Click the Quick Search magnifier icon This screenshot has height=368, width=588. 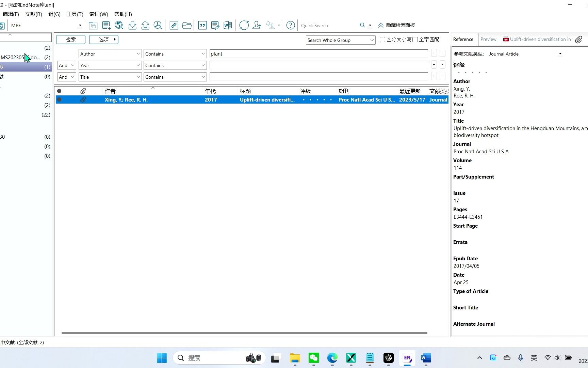pyautogui.click(x=362, y=25)
